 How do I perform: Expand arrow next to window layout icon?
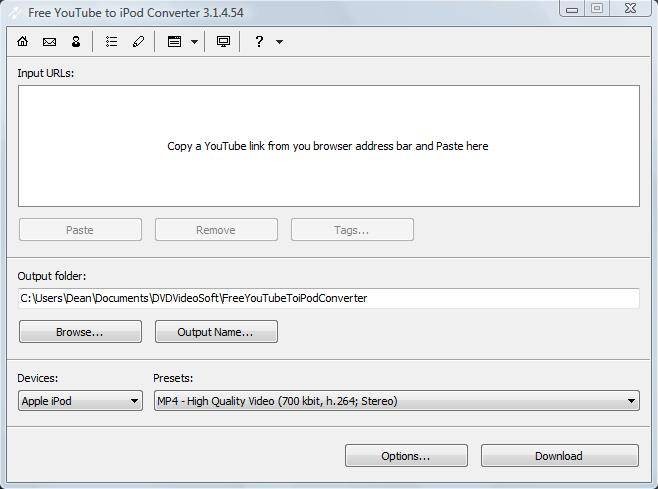(x=194, y=42)
